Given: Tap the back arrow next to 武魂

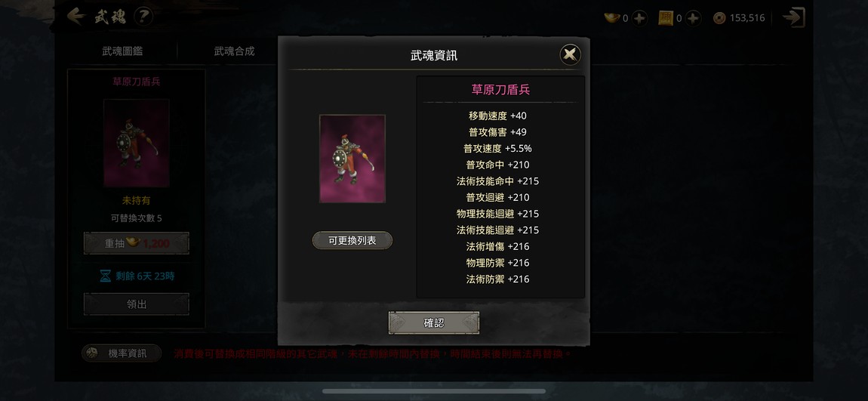Looking at the screenshot, I should click(x=75, y=17).
